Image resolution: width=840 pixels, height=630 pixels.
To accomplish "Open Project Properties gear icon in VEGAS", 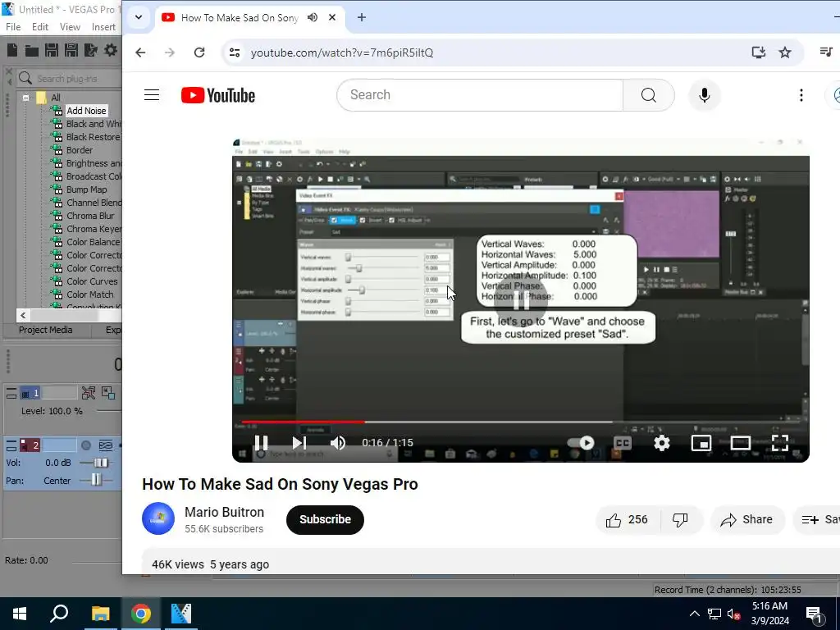I will pyautogui.click(x=111, y=50).
